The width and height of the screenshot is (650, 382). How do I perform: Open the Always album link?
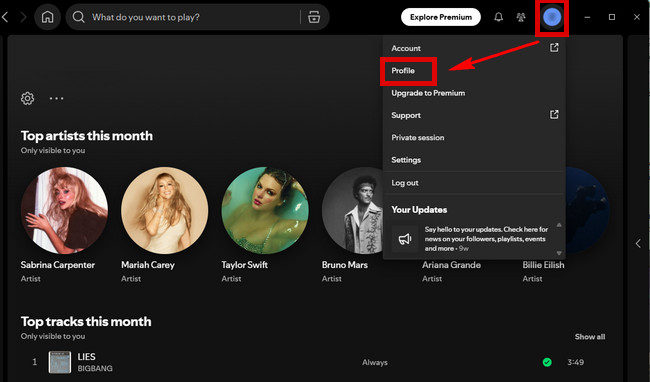click(375, 363)
